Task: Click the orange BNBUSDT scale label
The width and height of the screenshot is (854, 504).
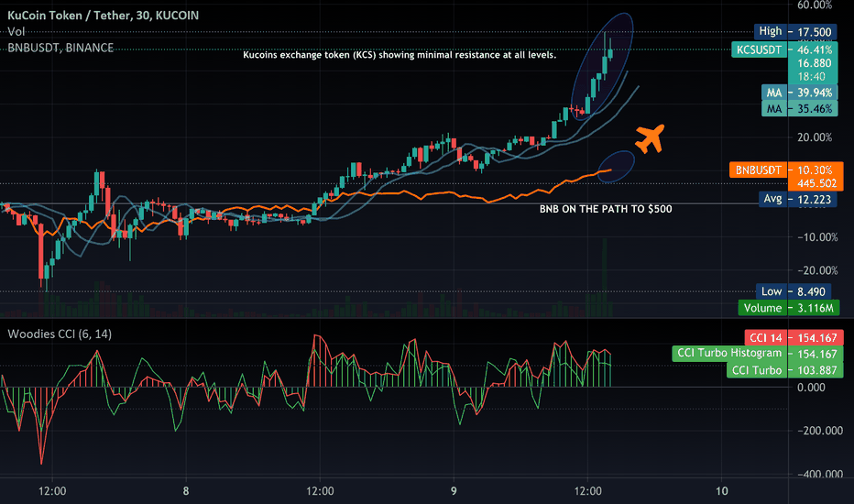Action: [758, 170]
